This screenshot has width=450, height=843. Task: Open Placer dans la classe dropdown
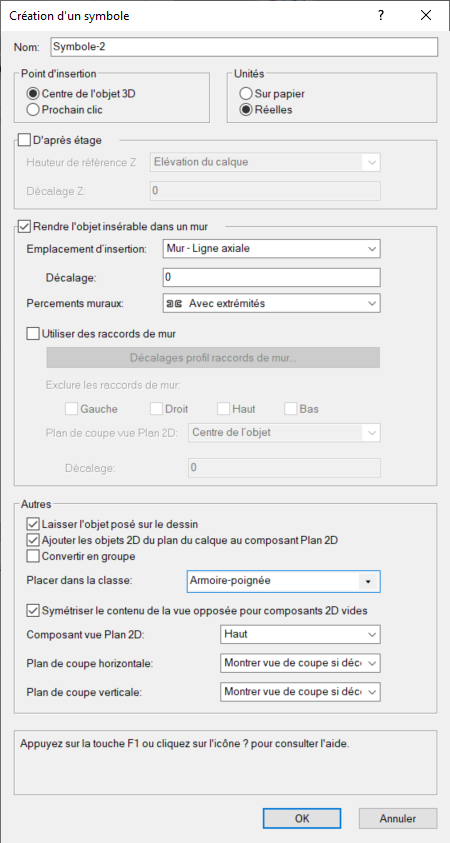[x=283, y=581]
